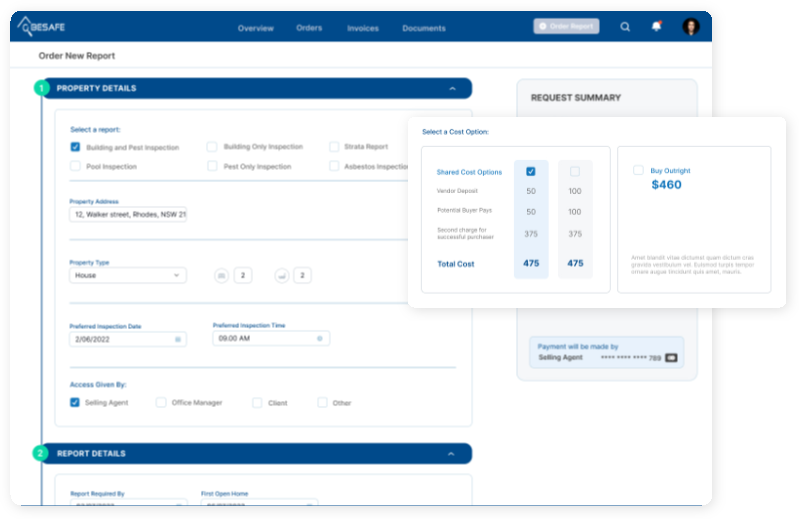Viewport: 799px width, 519px height.
Task: Click the bedroom count icon
Action: (222, 275)
